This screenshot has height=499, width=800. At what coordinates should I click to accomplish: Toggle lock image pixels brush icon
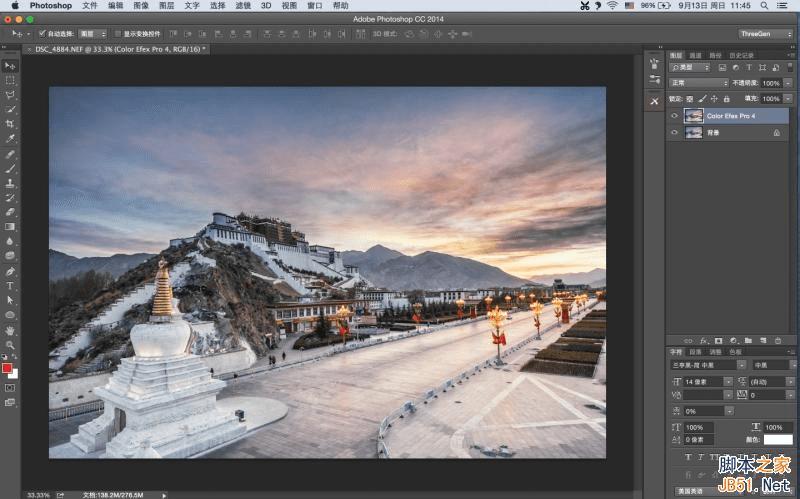coord(702,98)
